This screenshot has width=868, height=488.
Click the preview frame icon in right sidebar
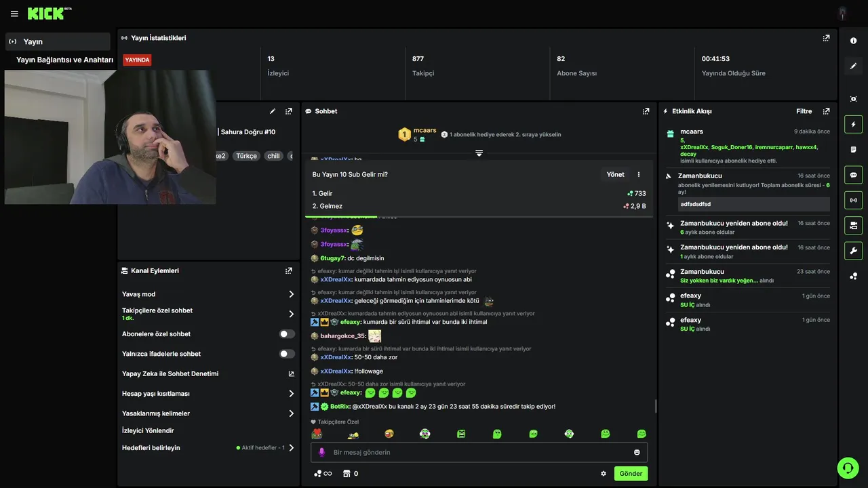pos(853,99)
